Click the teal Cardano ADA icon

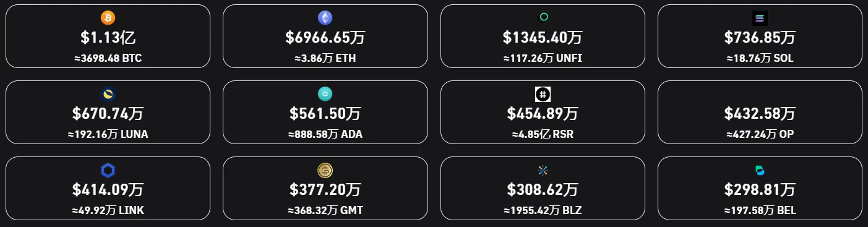(x=325, y=95)
